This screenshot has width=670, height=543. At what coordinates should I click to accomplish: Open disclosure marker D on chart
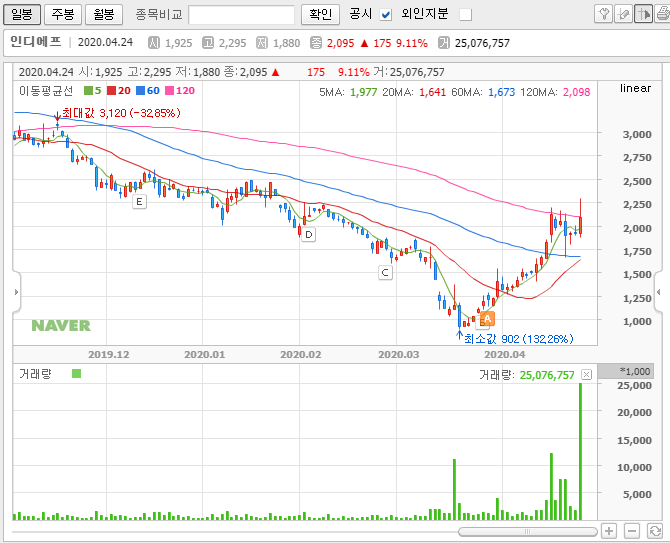tap(309, 234)
